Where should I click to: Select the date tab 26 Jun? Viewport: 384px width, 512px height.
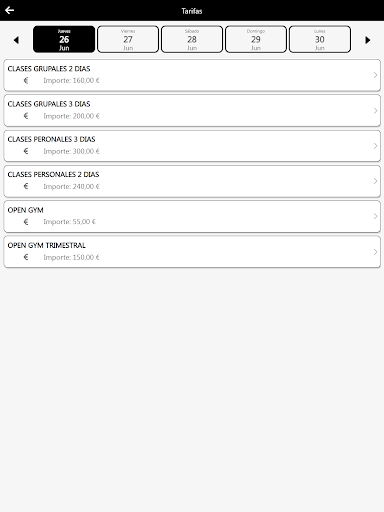click(x=64, y=39)
